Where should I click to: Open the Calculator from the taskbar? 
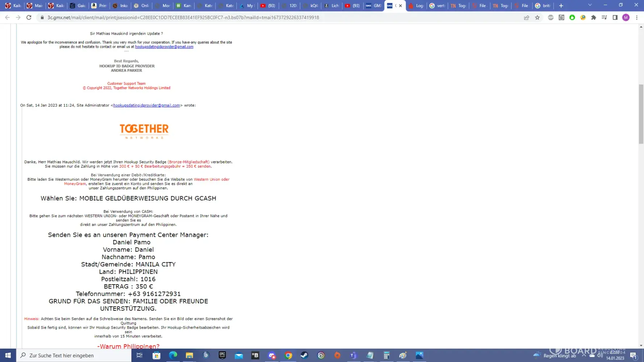pos(386,355)
